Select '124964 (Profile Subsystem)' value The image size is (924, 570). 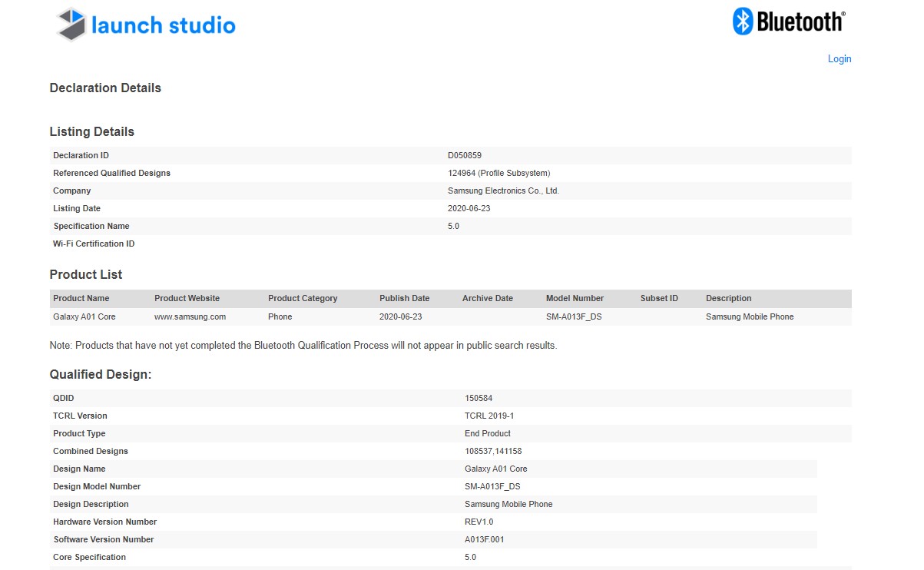[499, 174]
